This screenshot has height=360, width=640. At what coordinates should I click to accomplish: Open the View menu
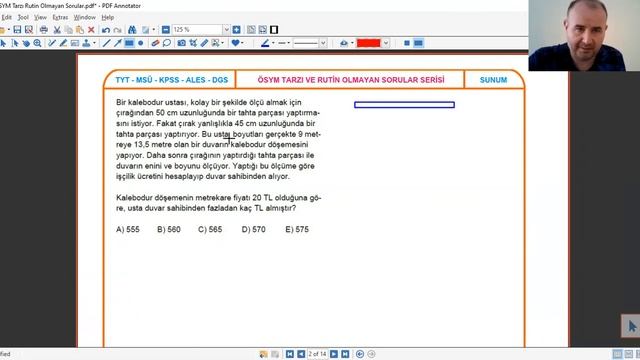pyautogui.click(x=40, y=18)
